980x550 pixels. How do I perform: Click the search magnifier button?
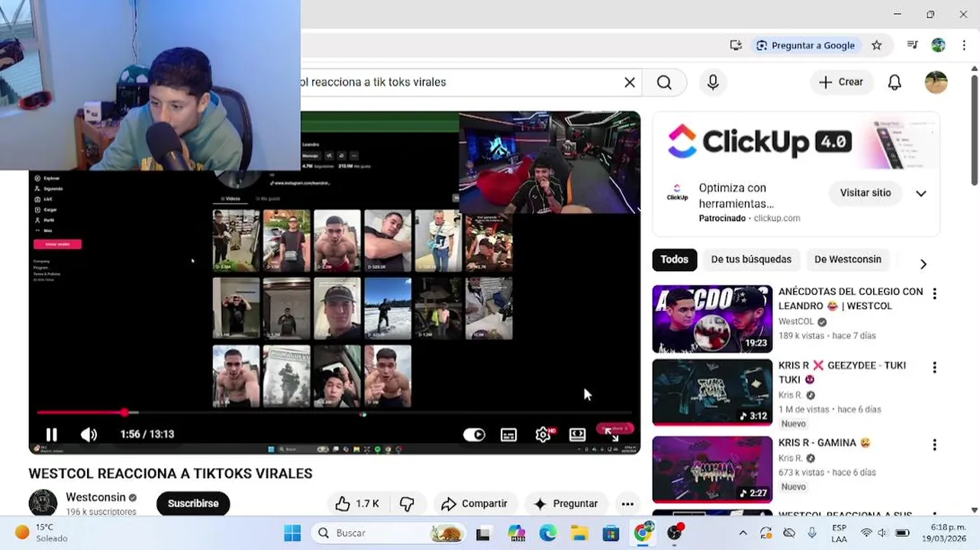(x=664, y=82)
